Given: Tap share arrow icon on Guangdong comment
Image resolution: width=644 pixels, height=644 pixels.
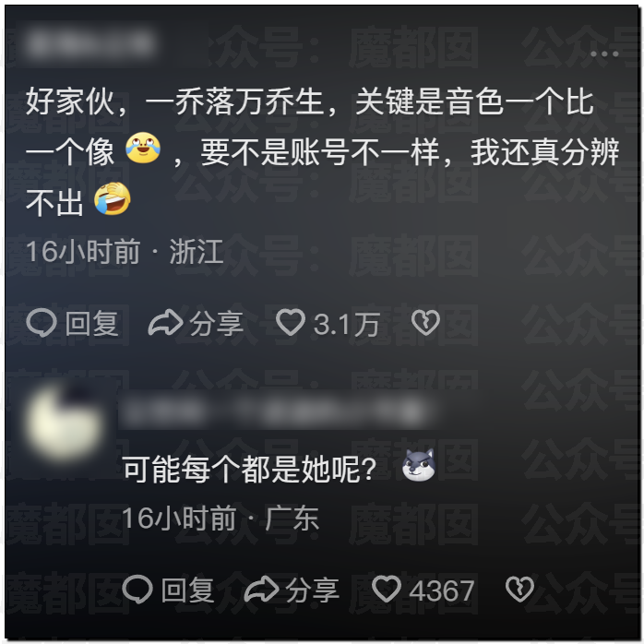Looking at the screenshot, I should [262, 590].
